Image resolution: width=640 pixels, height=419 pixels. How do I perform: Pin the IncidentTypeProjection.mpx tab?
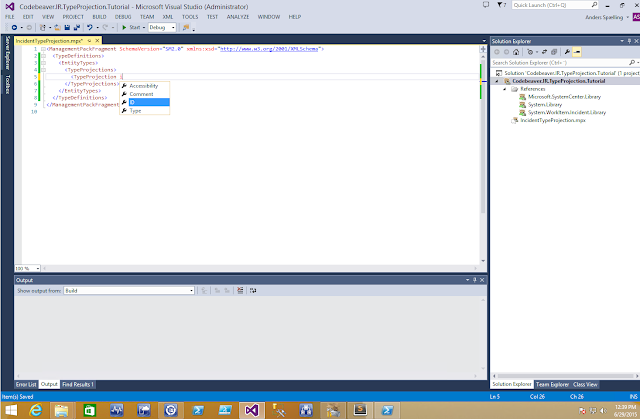(x=89, y=41)
